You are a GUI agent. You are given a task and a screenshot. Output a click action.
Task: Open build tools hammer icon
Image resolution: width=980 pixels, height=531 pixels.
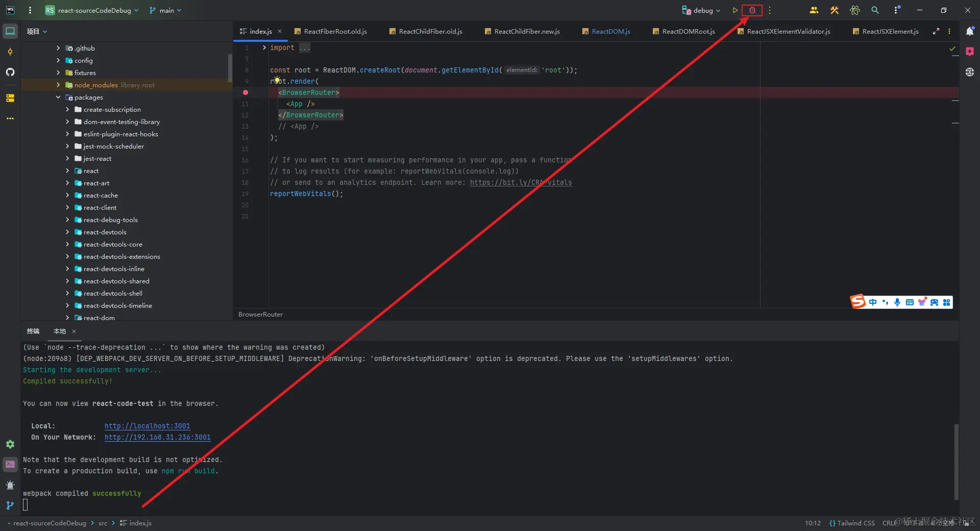(835, 10)
